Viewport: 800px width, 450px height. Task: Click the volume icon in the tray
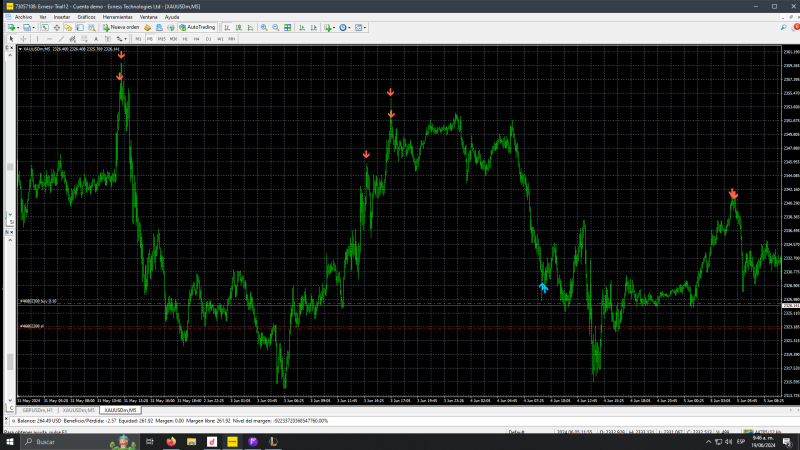(x=729, y=442)
